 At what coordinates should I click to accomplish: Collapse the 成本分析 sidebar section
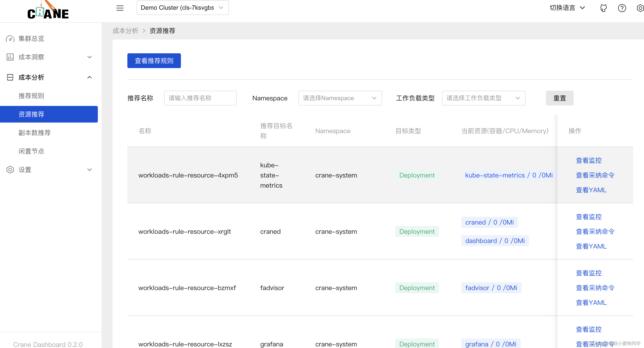(90, 77)
